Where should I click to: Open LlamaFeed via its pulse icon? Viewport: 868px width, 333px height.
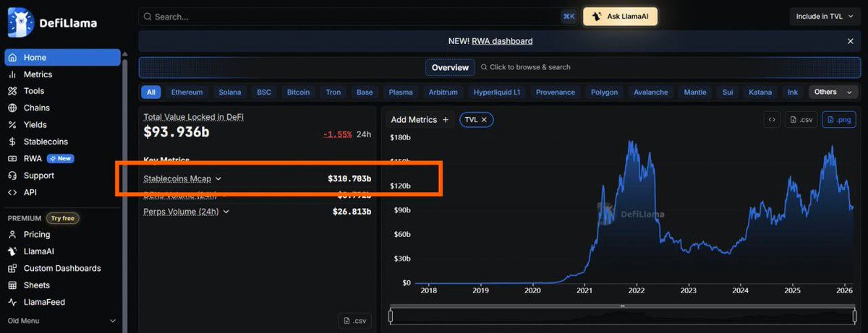coord(12,302)
